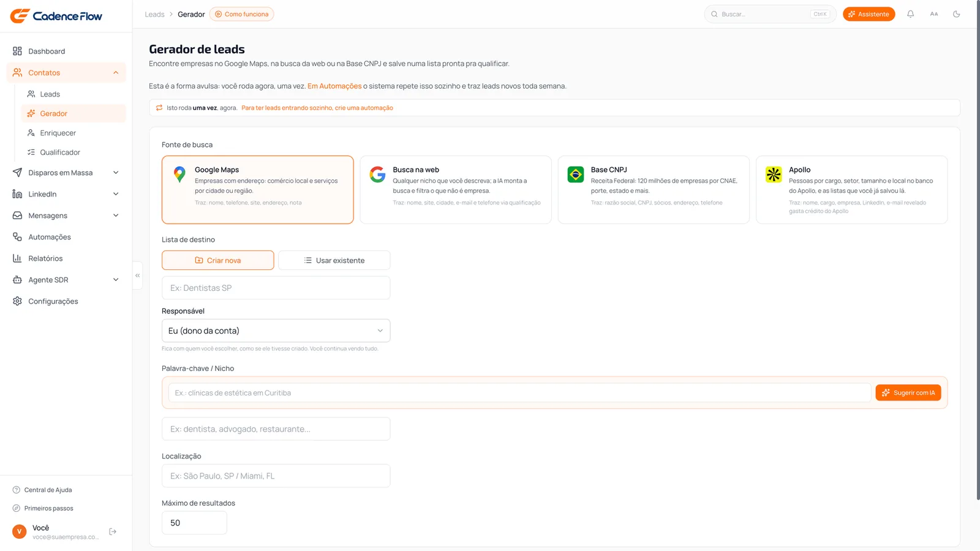Open Configurações settings
The height and width of the screenshot is (551, 980).
(66, 301)
